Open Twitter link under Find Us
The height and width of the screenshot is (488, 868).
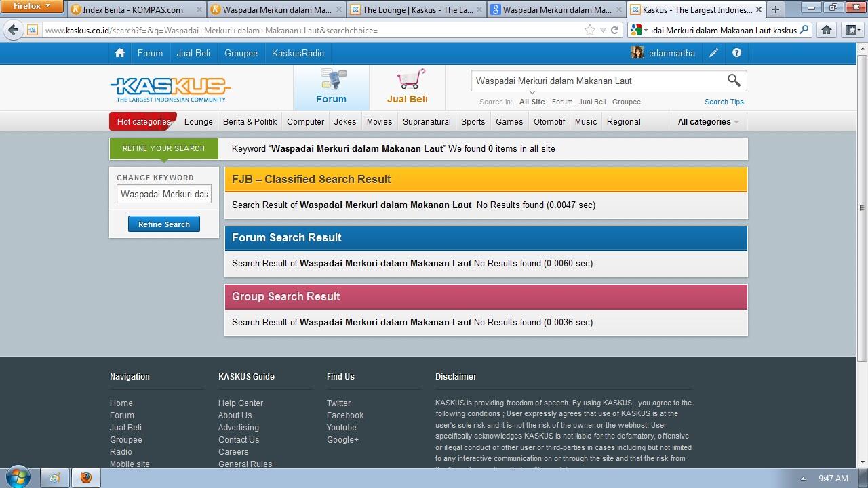[338, 403]
